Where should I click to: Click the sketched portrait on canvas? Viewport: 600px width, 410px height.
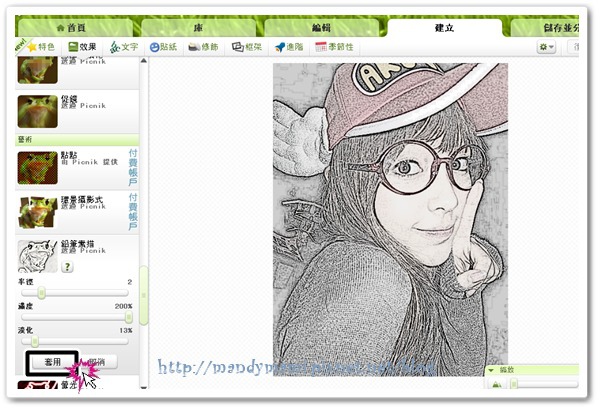[x=390, y=219]
